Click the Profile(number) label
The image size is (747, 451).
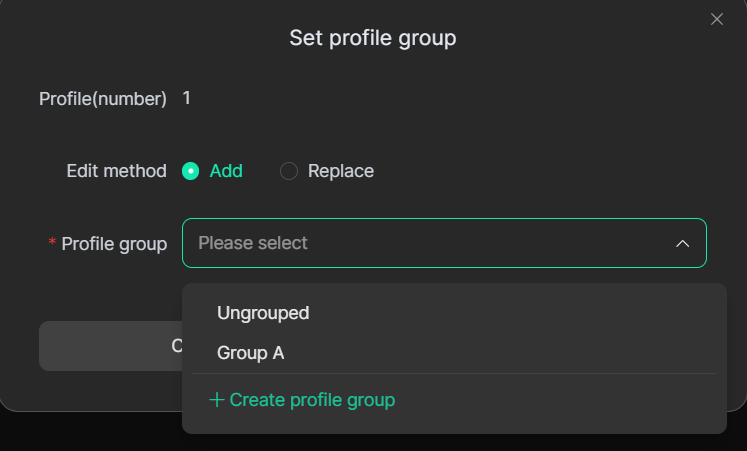(x=102, y=98)
